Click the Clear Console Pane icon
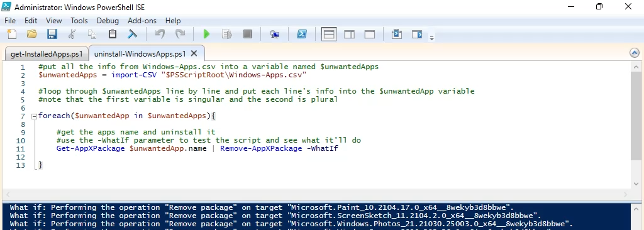The height and width of the screenshot is (230, 644). coord(132,34)
